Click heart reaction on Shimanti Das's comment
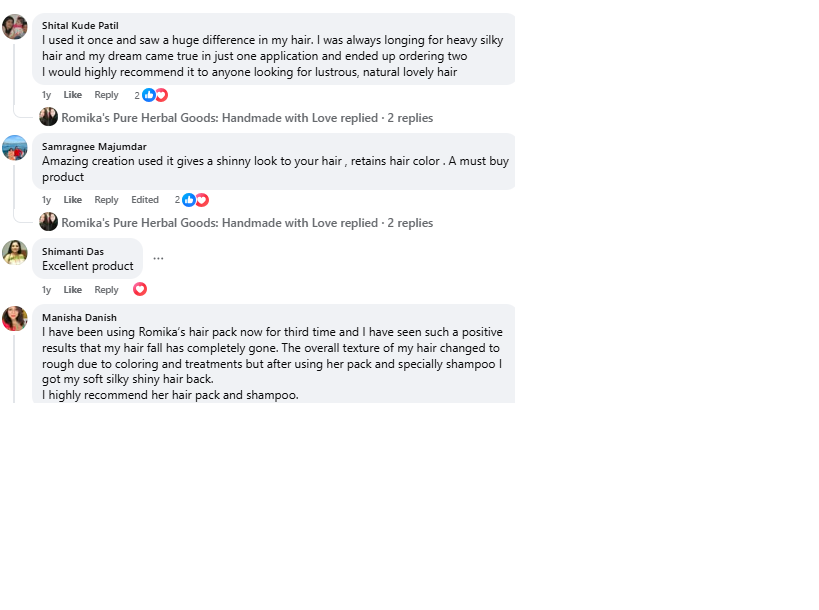Screen dimensions: 819x610 coord(140,290)
